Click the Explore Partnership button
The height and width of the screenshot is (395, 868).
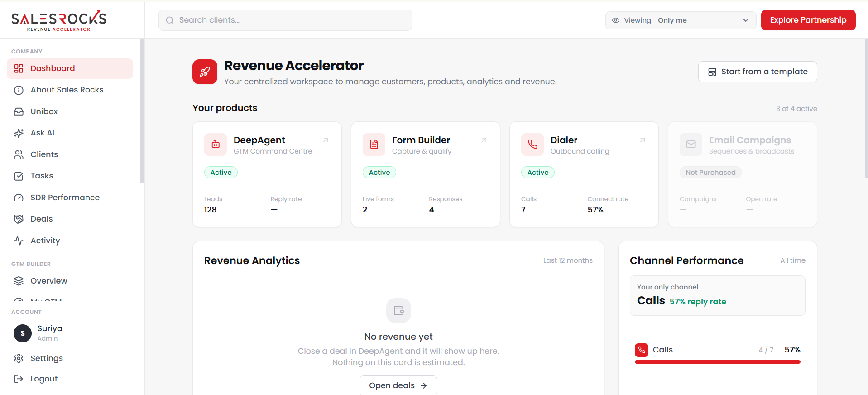[x=808, y=20]
